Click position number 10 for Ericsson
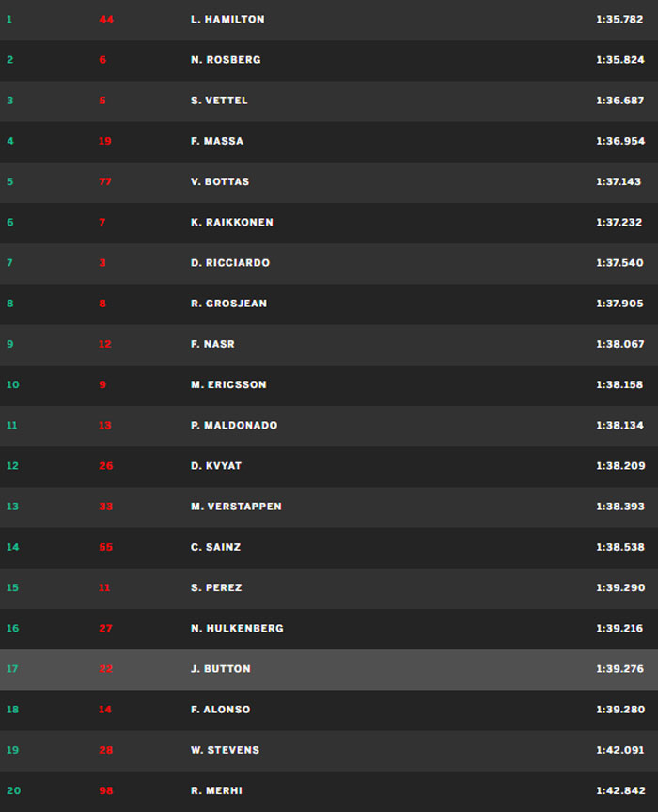Viewport: 658px width, 812px height. [x=13, y=384]
